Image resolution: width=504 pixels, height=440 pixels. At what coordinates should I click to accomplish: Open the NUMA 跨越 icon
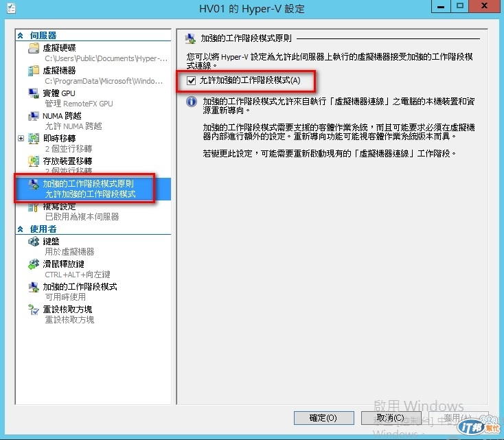coord(34,116)
